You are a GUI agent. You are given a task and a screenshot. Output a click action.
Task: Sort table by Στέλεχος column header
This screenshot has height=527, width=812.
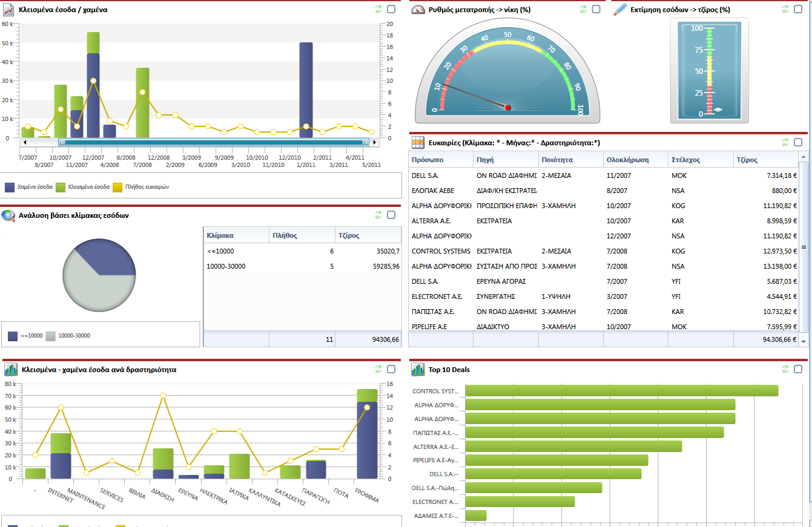point(701,160)
